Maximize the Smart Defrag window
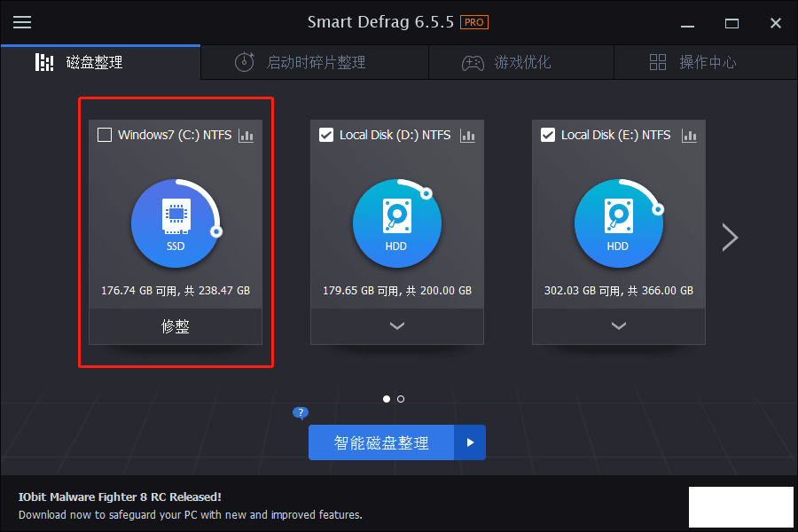 pyautogui.click(x=731, y=23)
